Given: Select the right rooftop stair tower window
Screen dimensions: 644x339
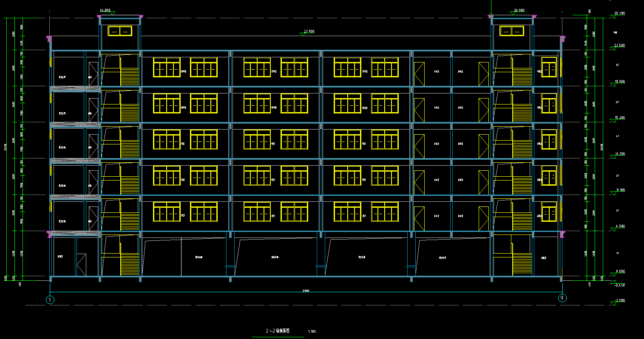Looking at the screenshot, I should [511, 31].
